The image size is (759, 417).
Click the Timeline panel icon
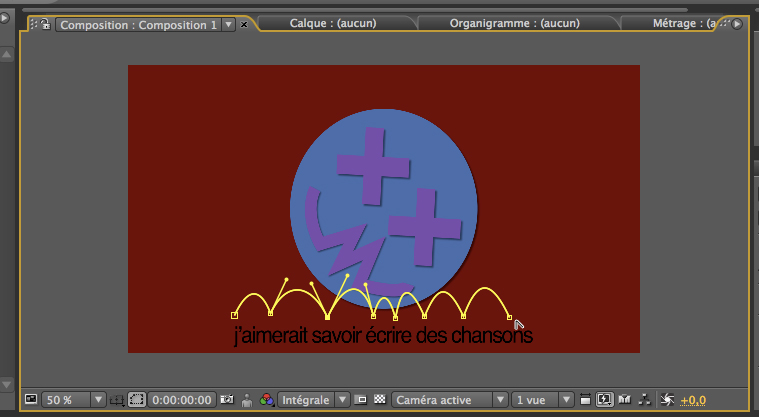coord(625,400)
